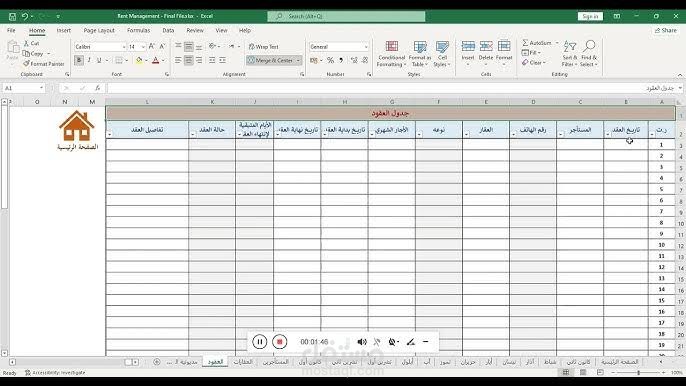Click the new sheet plus icon
The width and height of the screenshot is (686, 386).
(157, 362)
